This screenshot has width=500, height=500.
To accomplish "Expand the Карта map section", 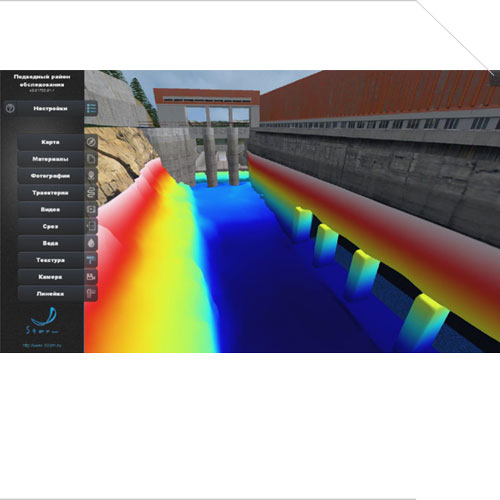I will pyautogui.click(x=50, y=142).
